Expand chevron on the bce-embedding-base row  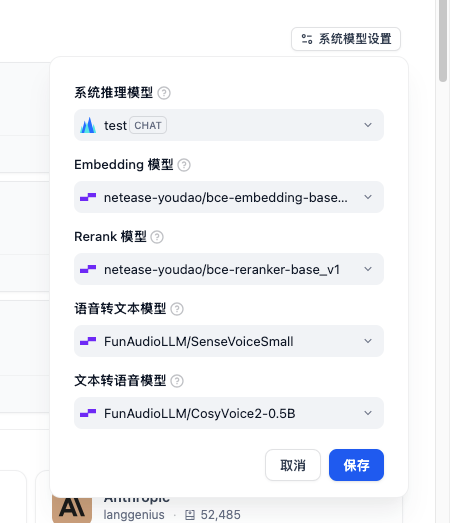click(368, 197)
